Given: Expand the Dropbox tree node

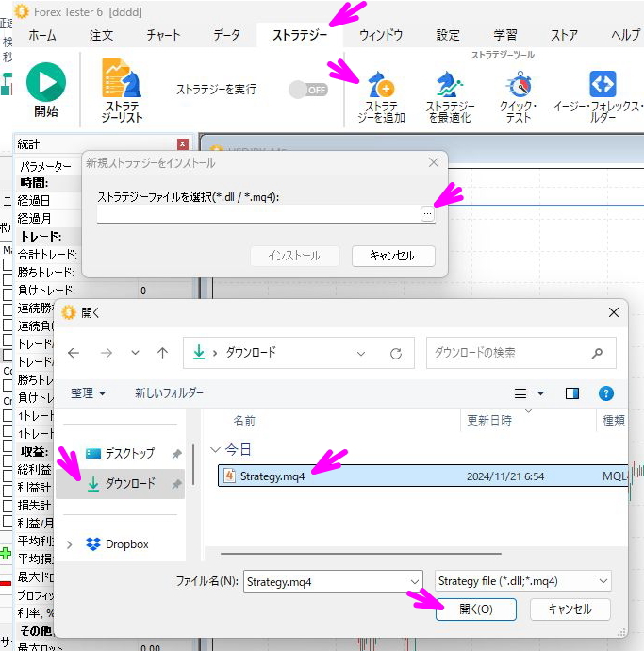Looking at the screenshot, I should (x=69, y=544).
